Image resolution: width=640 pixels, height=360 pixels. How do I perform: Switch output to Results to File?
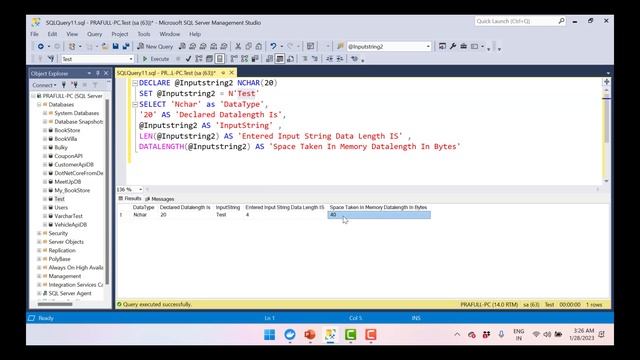pos(290,59)
